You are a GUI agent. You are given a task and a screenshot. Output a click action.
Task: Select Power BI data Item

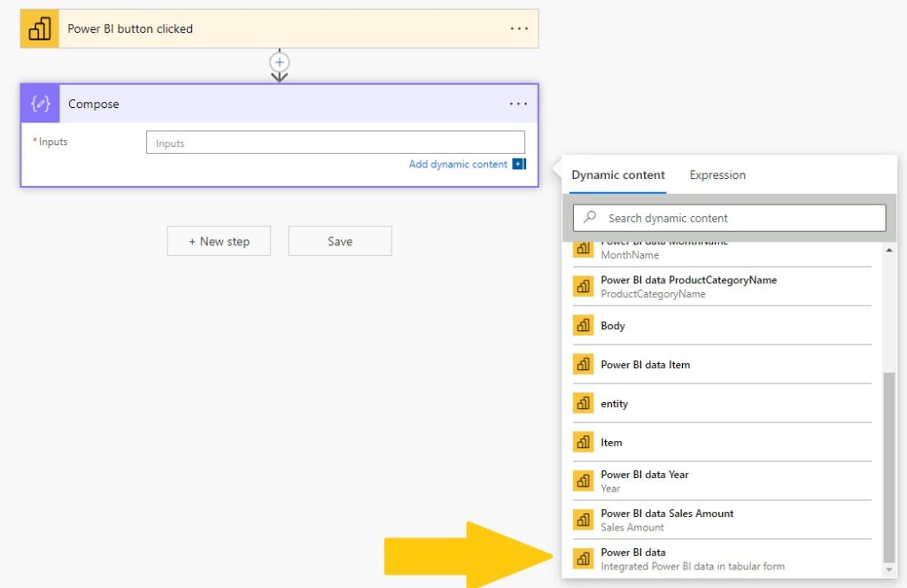pos(722,364)
